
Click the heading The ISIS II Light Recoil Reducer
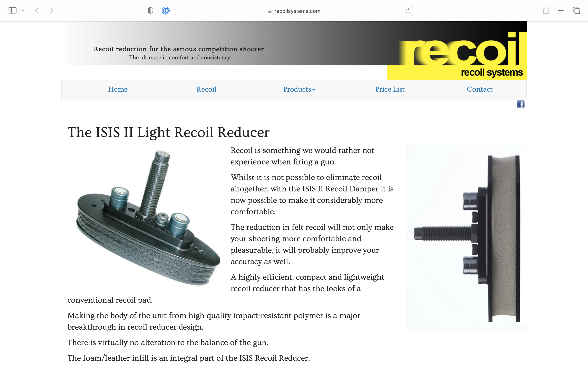click(168, 132)
